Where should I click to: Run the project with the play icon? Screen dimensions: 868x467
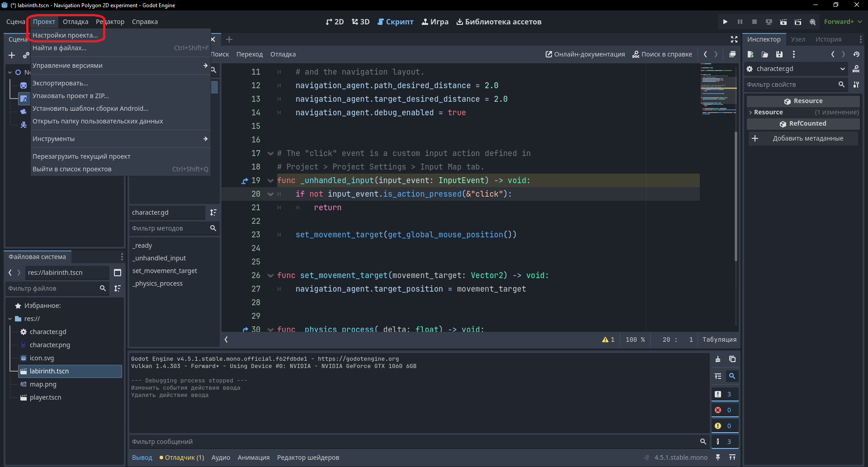coord(725,22)
